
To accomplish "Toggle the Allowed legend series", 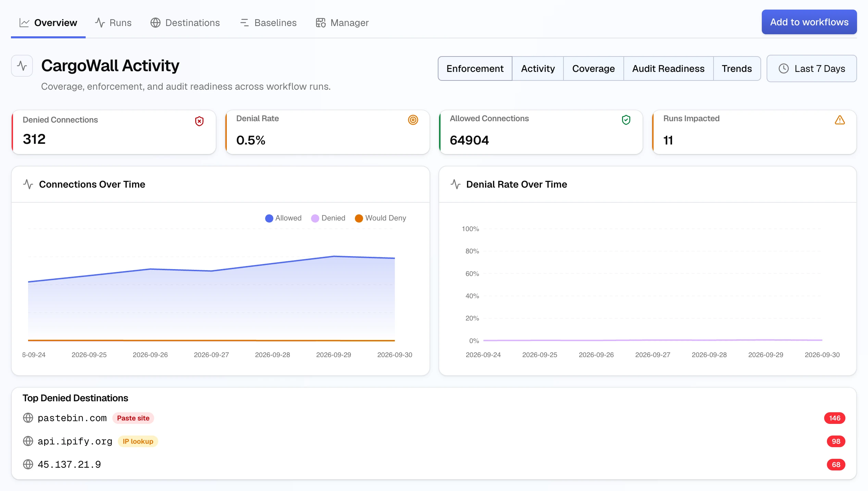I will [x=283, y=218].
